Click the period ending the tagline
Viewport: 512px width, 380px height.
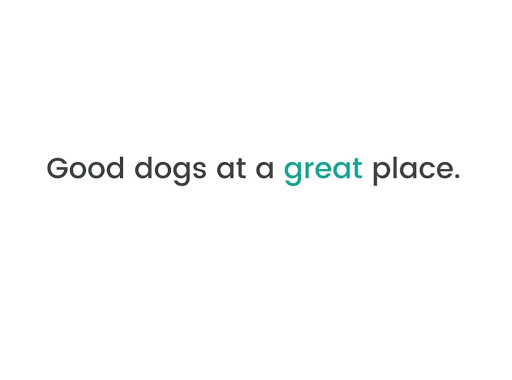pos(457,176)
